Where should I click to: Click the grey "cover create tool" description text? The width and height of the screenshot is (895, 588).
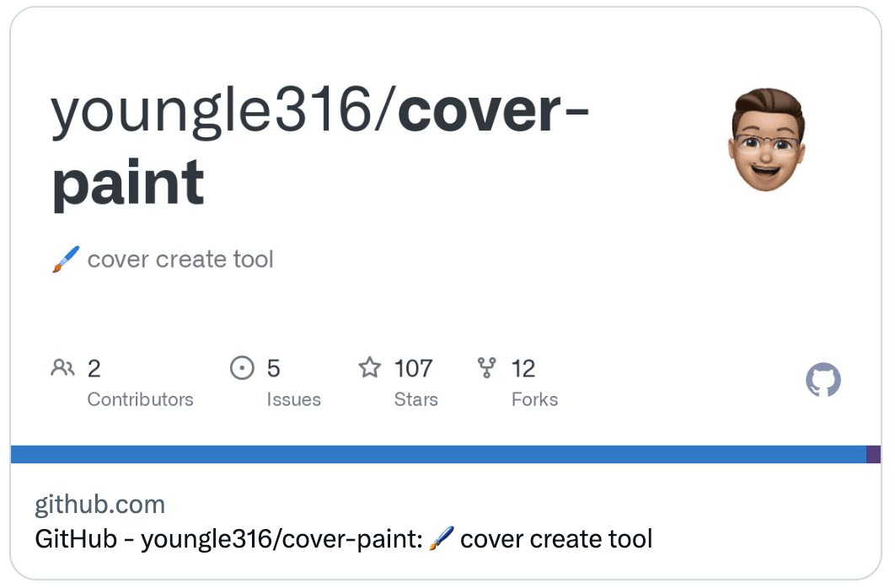coord(180,259)
